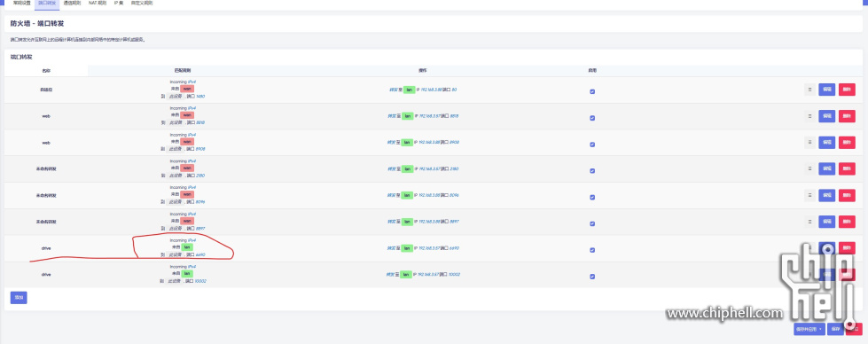Switch to the 常规设置 tab
Screen dimensions: 868x344
21,4
